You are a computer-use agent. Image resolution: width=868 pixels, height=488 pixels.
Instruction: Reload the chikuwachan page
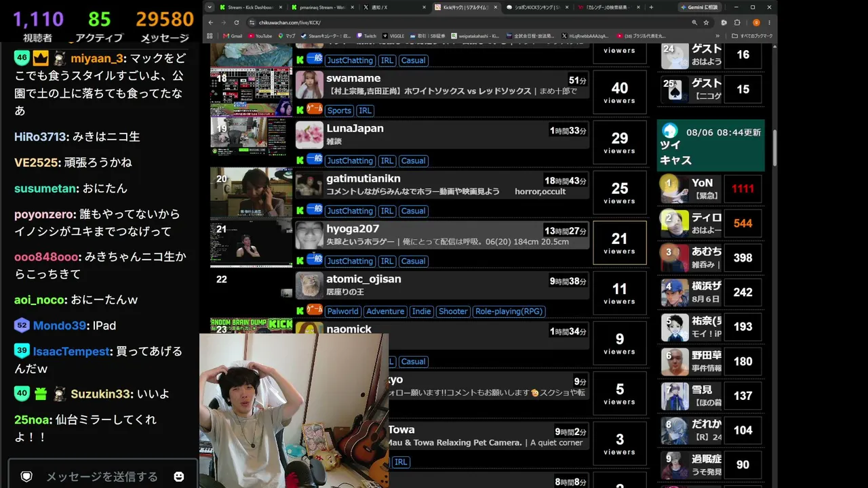coord(236,22)
